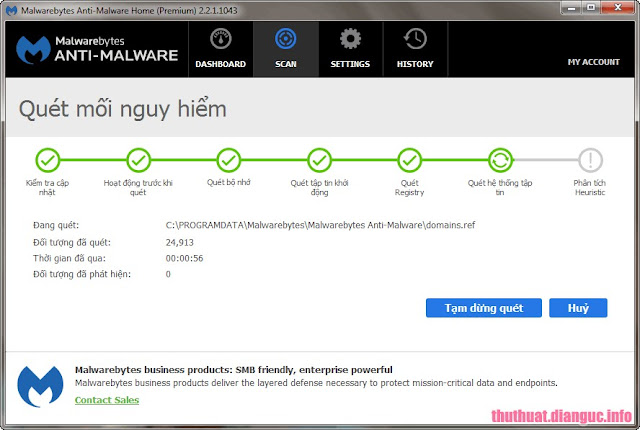The image size is (640, 430).
Task: Click the layered defense description text
Action: (x=316, y=383)
